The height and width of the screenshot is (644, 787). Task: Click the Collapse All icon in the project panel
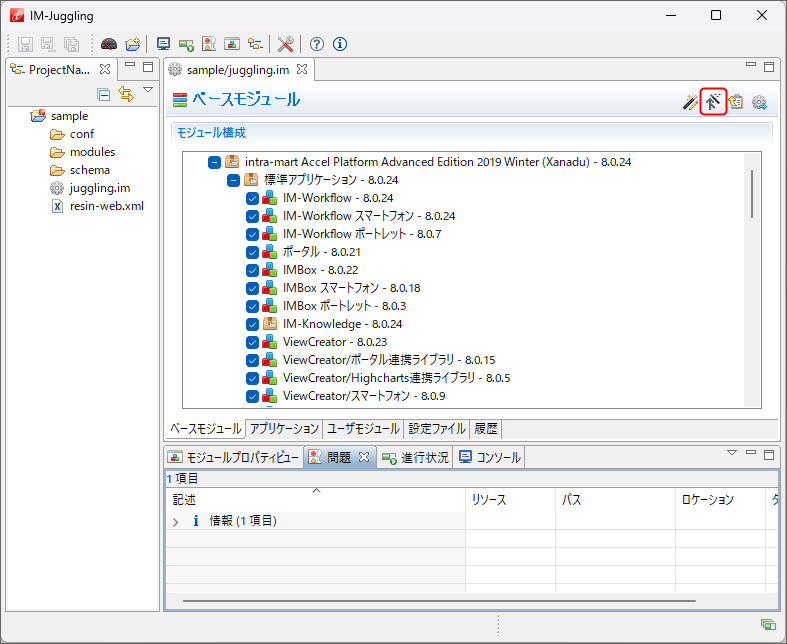point(103,94)
